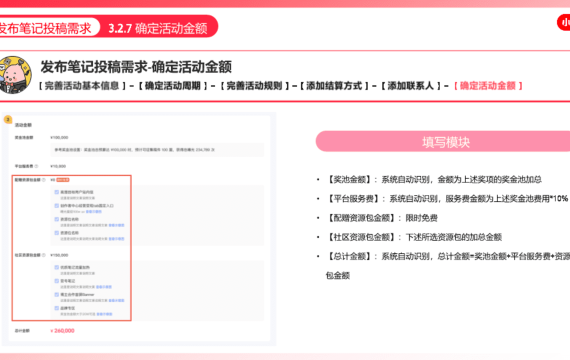Toggle the 品牌专区 checkbox
This screenshot has width=570, height=360.
[x=57, y=308]
